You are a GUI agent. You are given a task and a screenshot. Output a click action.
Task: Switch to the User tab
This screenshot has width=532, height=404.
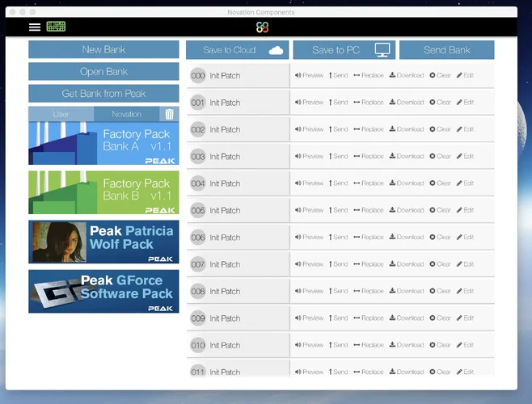[x=61, y=114]
